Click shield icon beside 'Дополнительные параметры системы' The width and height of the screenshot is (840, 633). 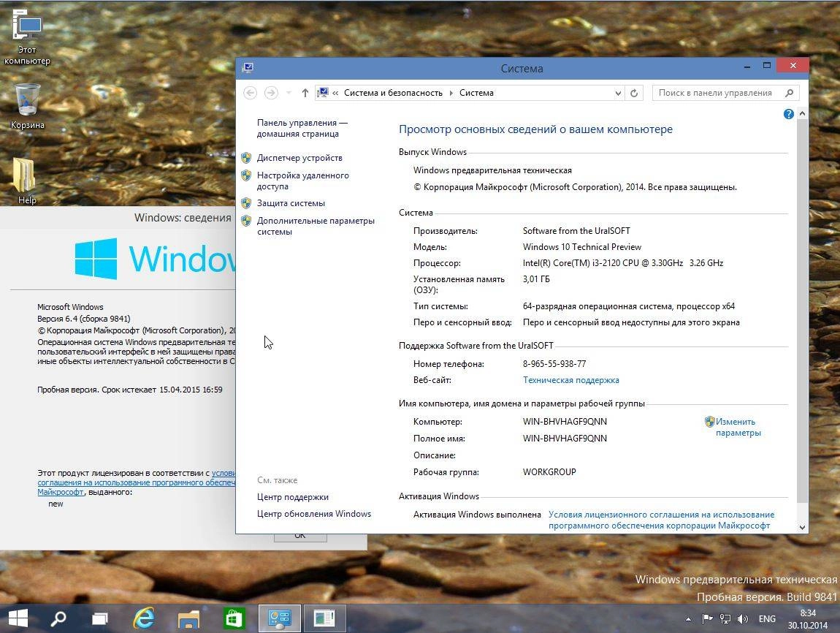[246, 221]
